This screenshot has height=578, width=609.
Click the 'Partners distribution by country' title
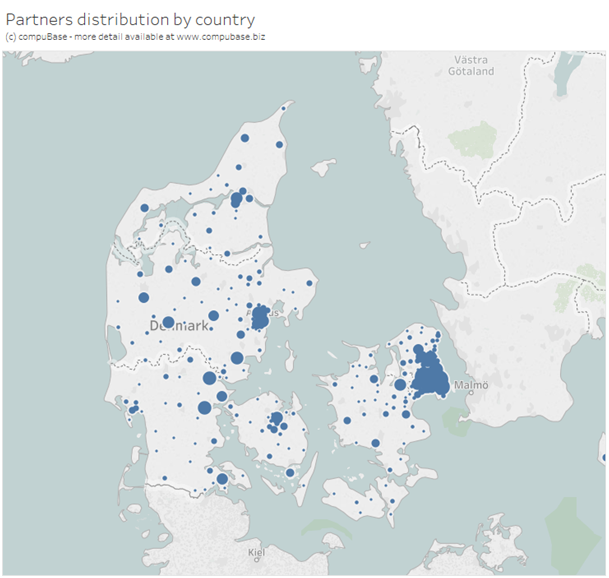tap(130, 19)
